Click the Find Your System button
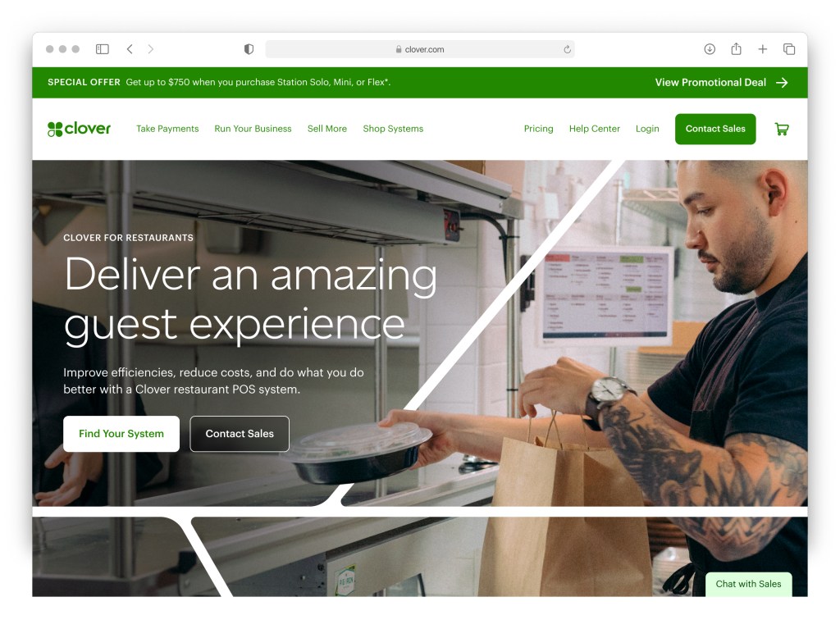Screen dimensions: 840x629 (121, 434)
